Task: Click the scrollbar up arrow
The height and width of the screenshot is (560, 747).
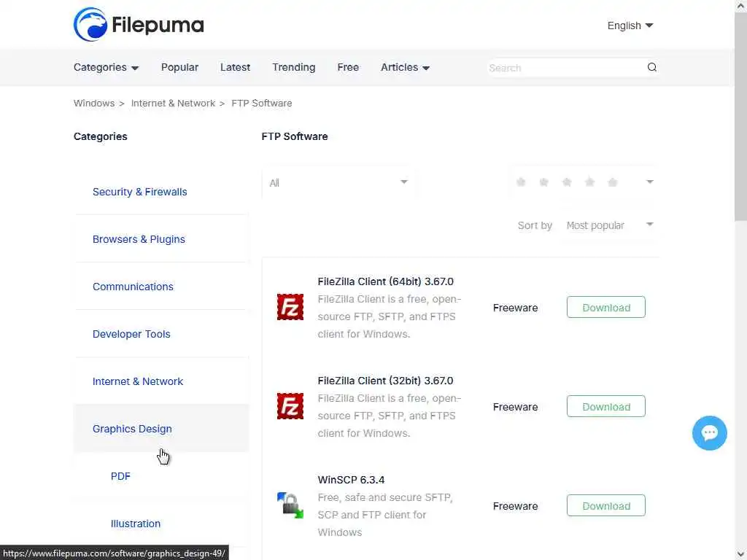Action: (x=741, y=6)
